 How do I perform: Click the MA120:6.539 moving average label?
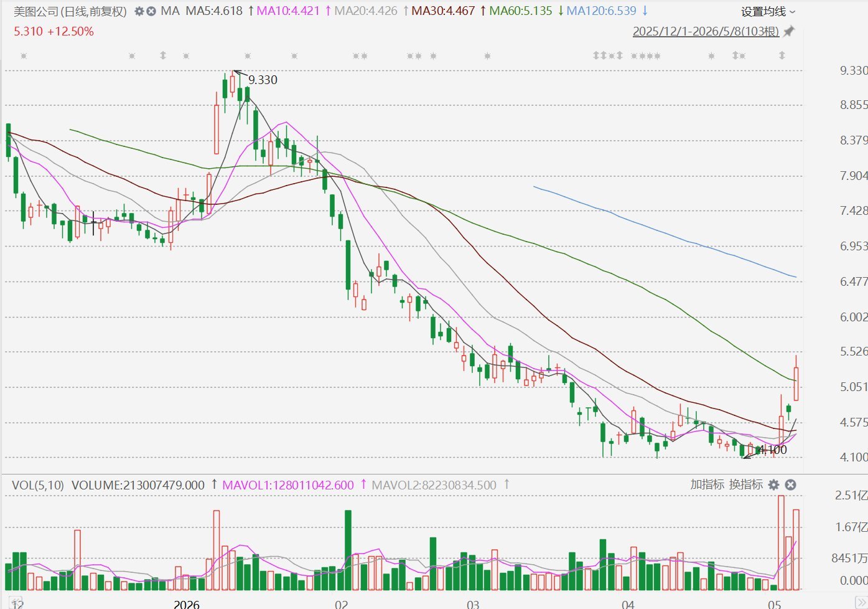602,11
